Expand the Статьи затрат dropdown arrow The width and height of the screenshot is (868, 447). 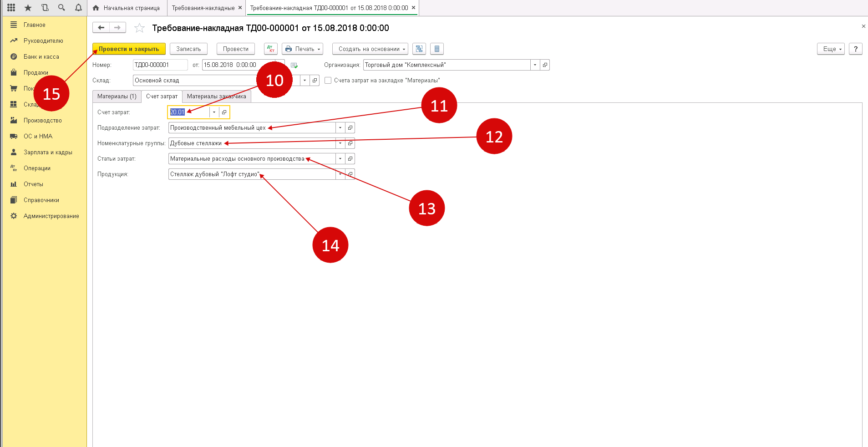tap(340, 159)
